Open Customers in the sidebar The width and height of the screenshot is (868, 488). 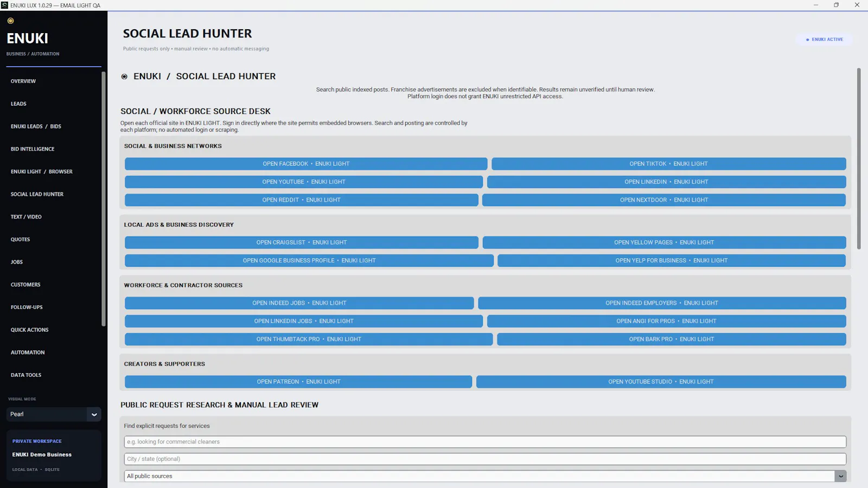coord(25,285)
